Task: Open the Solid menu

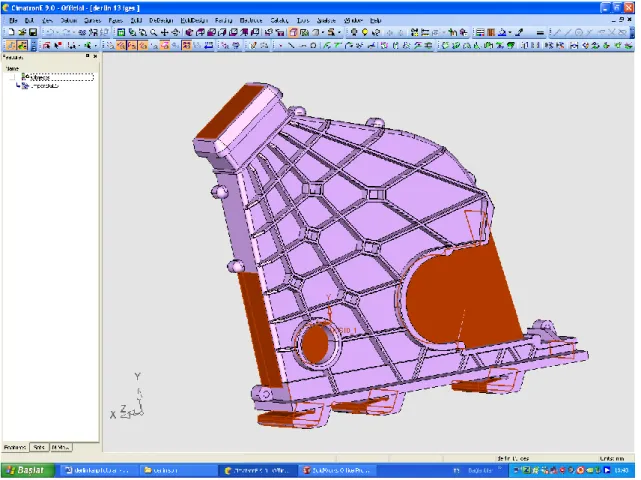Action: point(136,20)
